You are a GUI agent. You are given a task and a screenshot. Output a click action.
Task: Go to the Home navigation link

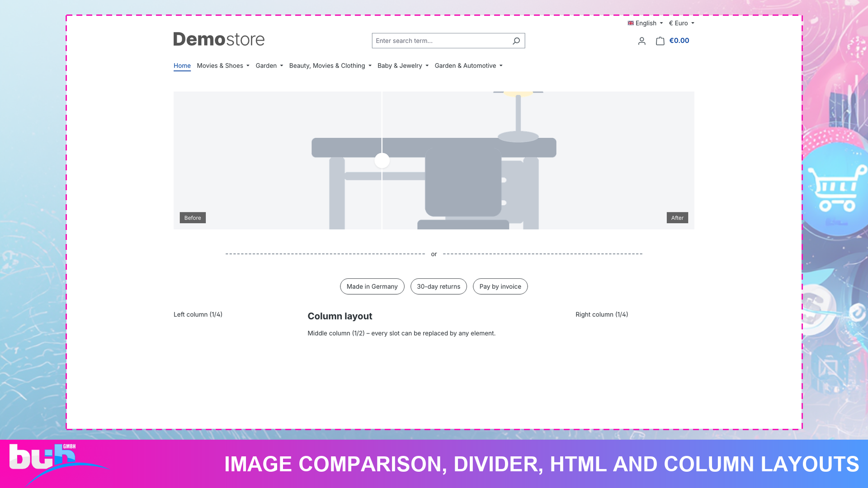click(182, 66)
